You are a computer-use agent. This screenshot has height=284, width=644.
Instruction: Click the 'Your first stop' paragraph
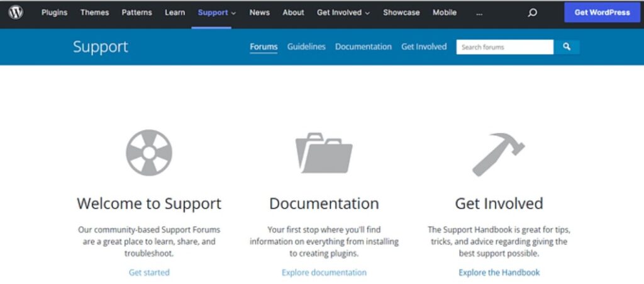click(324, 242)
